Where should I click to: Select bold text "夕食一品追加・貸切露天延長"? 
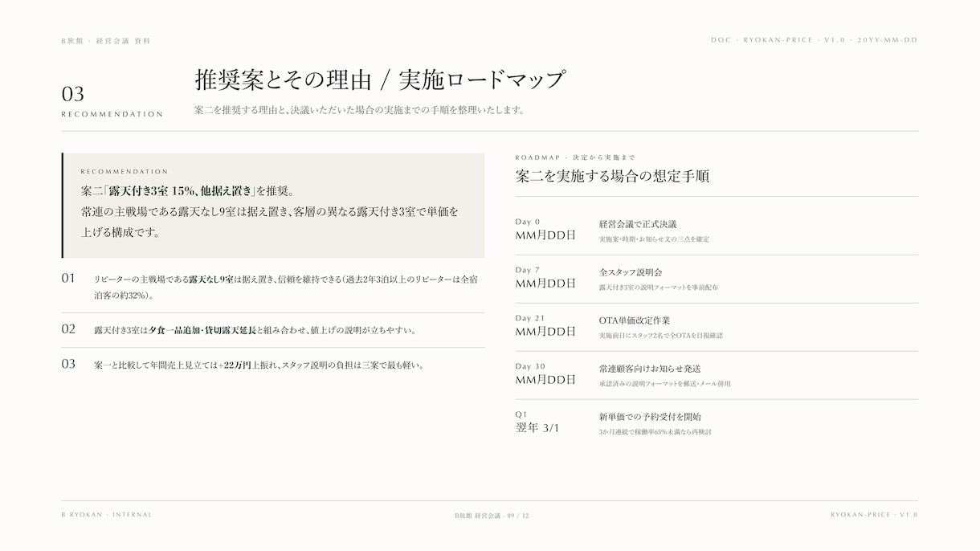[x=202, y=330]
